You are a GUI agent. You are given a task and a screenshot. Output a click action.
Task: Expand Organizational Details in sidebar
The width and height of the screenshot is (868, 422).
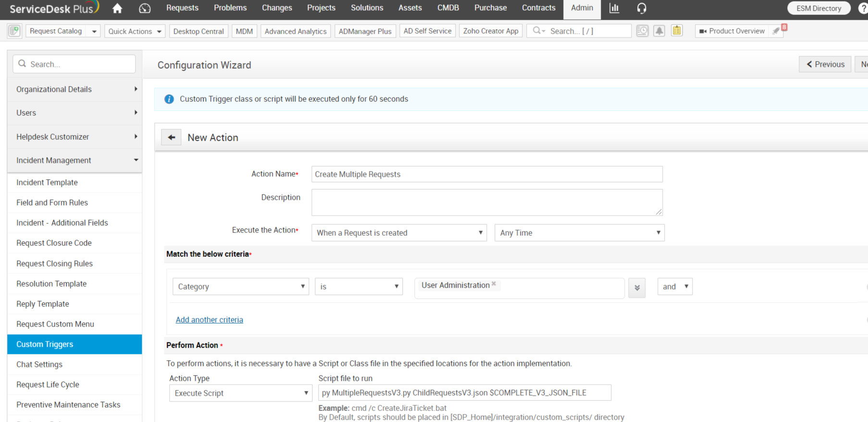74,89
